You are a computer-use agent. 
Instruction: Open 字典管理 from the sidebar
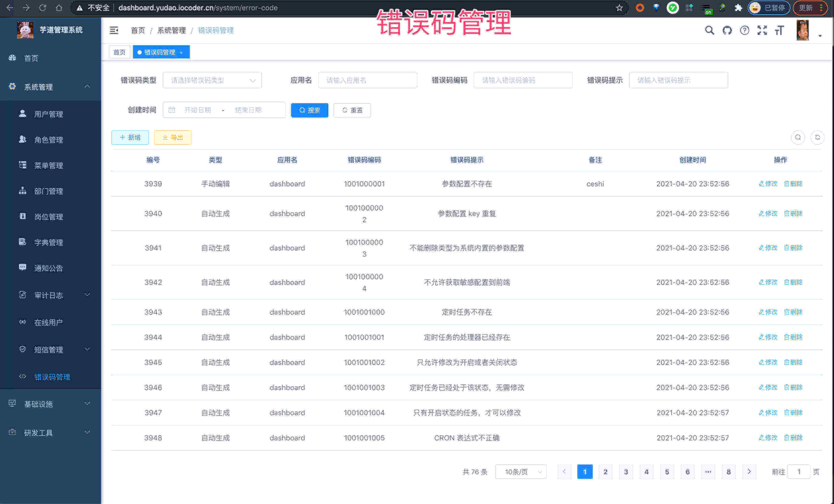click(x=48, y=242)
